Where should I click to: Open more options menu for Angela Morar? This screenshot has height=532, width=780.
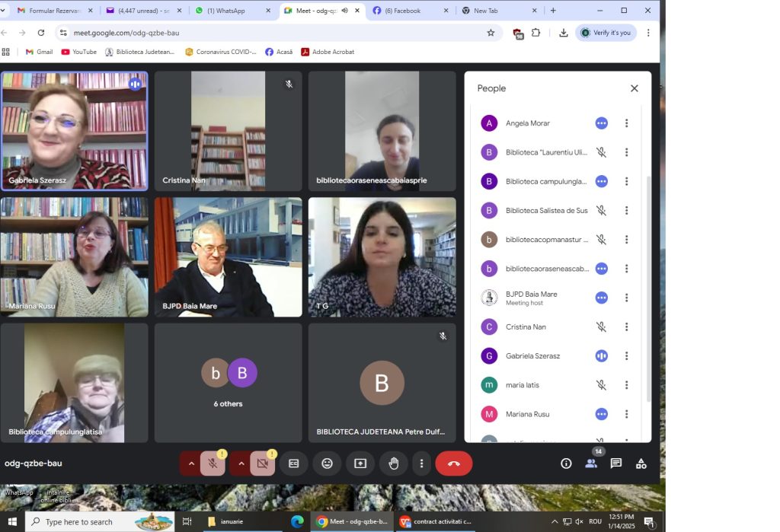627,123
